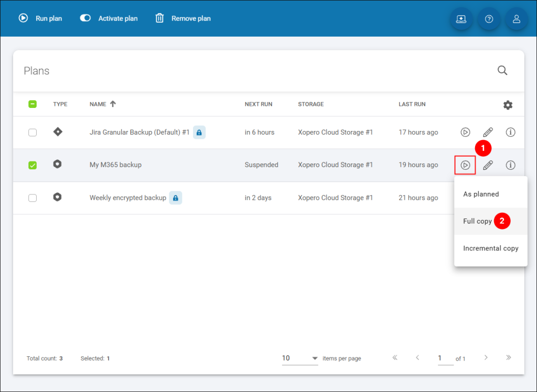Uncheck the My M365 backup checkbox
Image resolution: width=537 pixels, height=392 pixels.
(x=33, y=166)
